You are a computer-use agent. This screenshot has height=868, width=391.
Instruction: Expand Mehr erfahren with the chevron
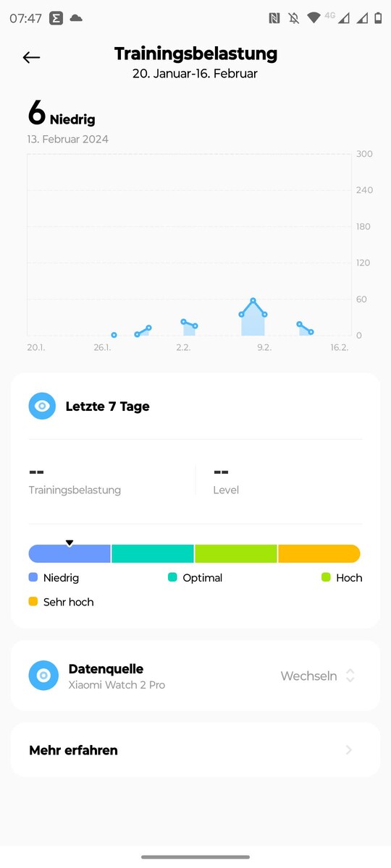pyautogui.click(x=349, y=750)
